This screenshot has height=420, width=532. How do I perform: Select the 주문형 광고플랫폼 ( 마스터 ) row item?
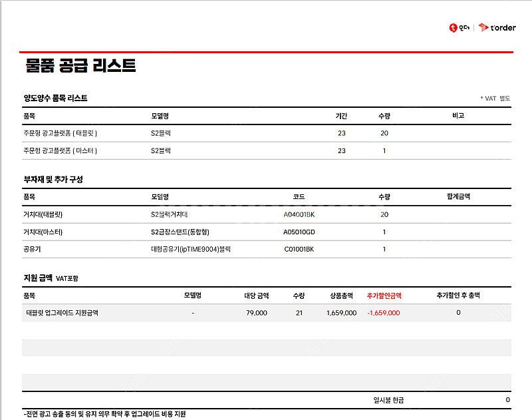tap(61, 150)
